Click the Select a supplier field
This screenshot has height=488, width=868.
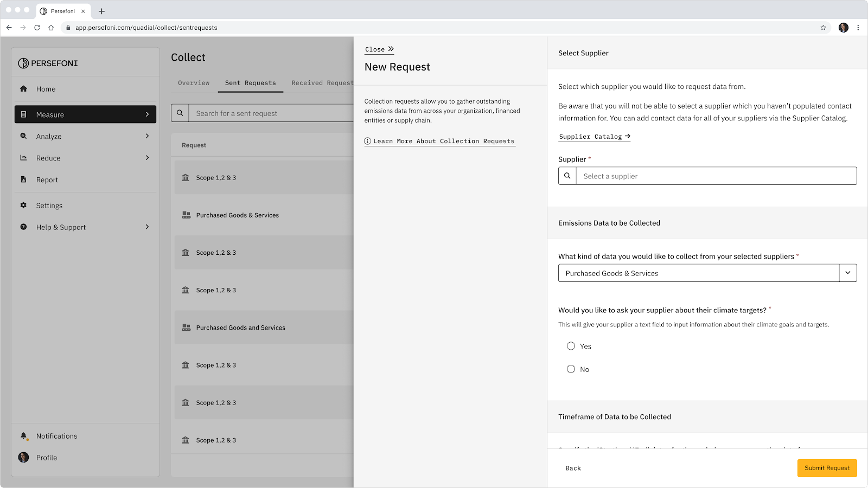pos(716,176)
